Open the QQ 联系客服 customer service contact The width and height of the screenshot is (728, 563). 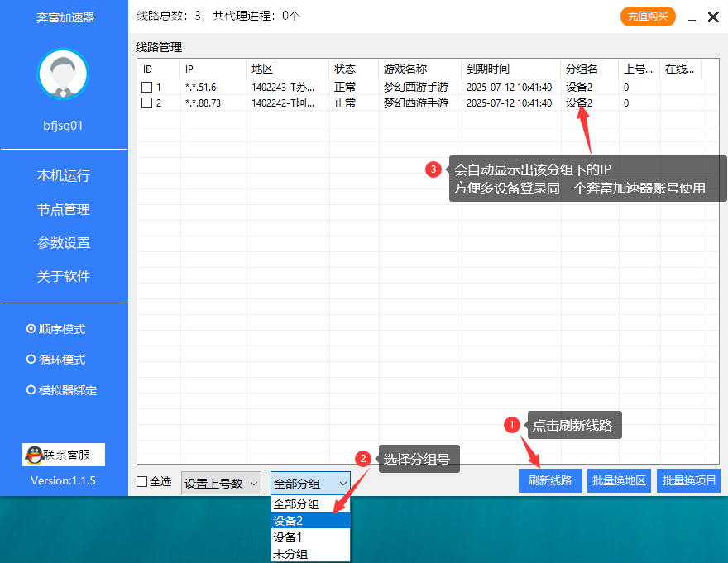point(63,454)
